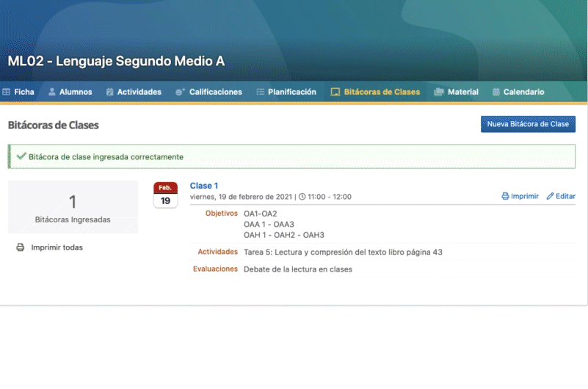Click the Planificación list icon
588x389 pixels.
261,92
